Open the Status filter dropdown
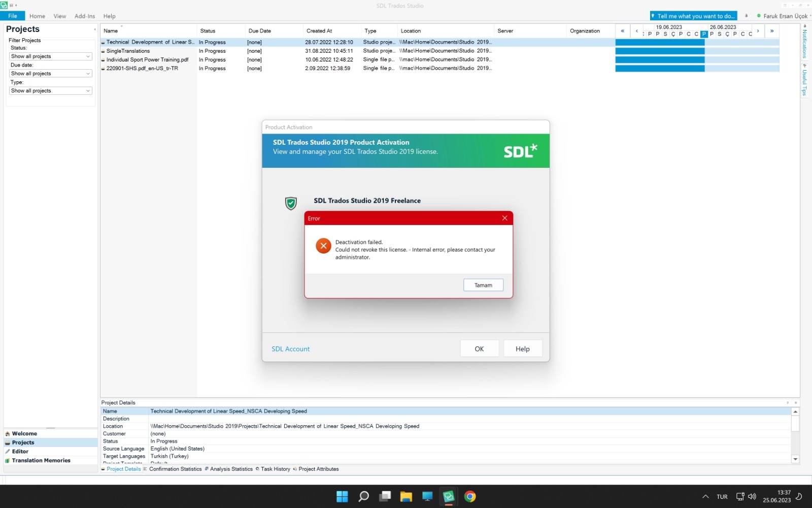 51,56
